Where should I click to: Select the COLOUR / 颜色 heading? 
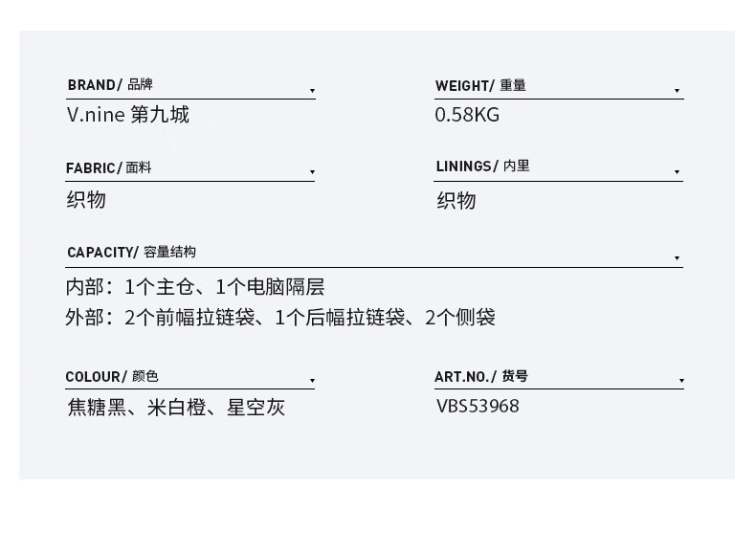click(x=112, y=376)
